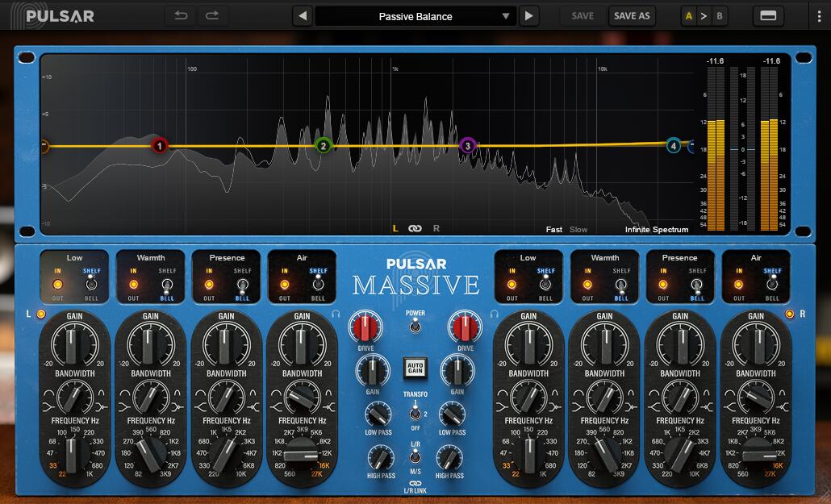Select purple band node 3 in analyzer
Screen dimensions: 831x504
click(467, 146)
